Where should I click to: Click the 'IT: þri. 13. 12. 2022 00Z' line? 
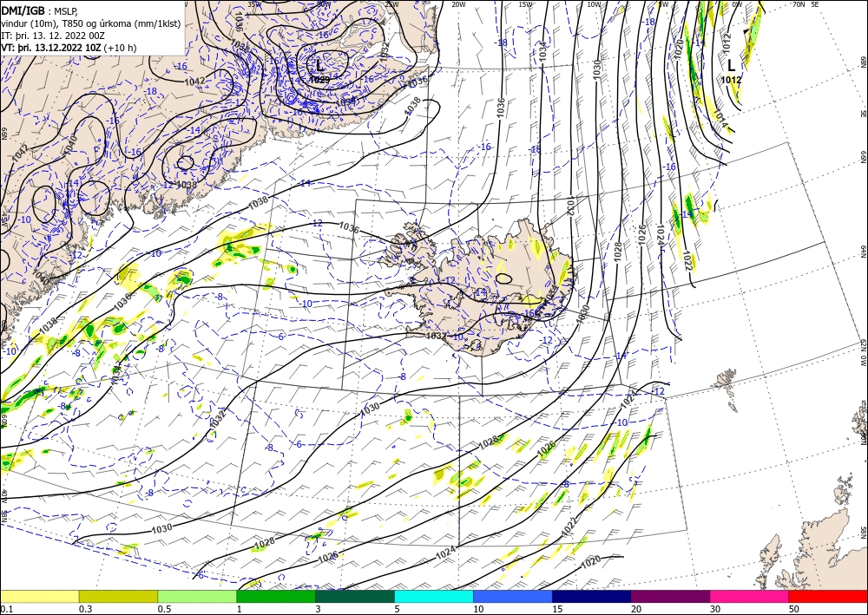click(x=53, y=36)
